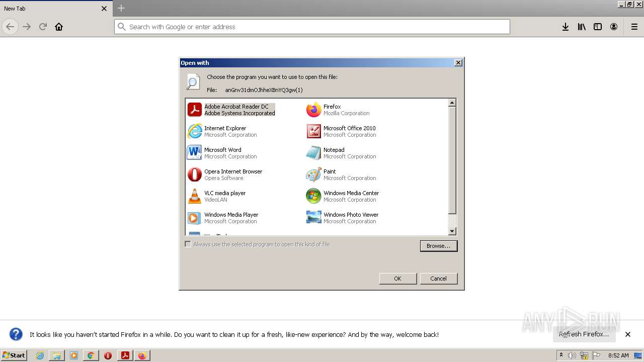Close the Open with dialog

[458, 63]
